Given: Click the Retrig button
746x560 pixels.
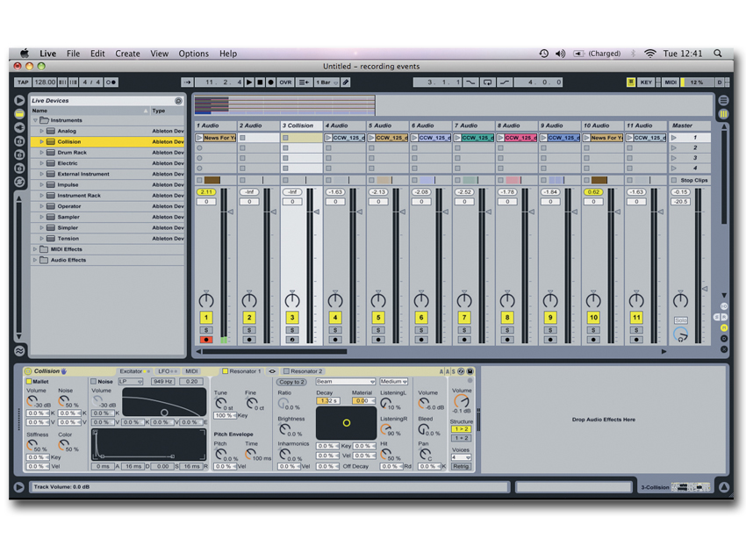Looking at the screenshot, I should pyautogui.click(x=461, y=466).
